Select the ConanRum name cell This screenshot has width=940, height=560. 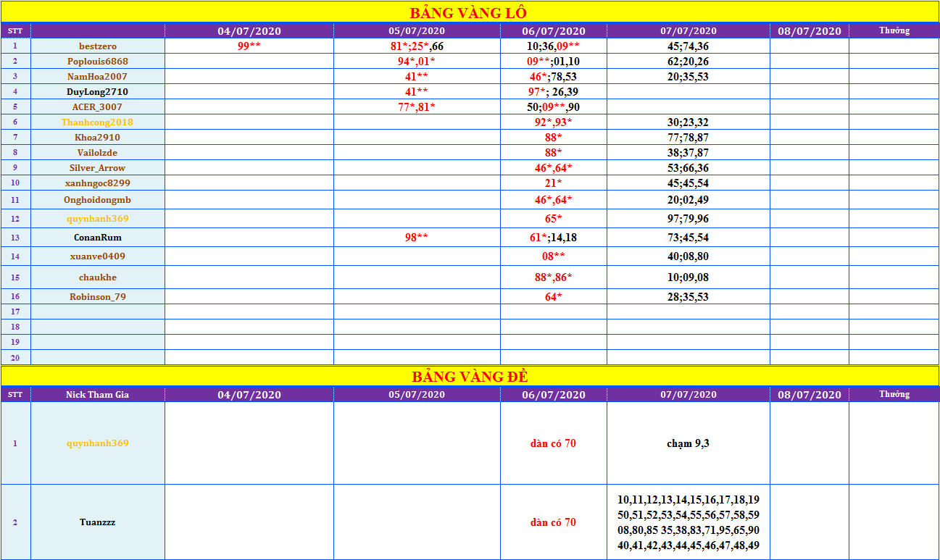click(x=98, y=238)
